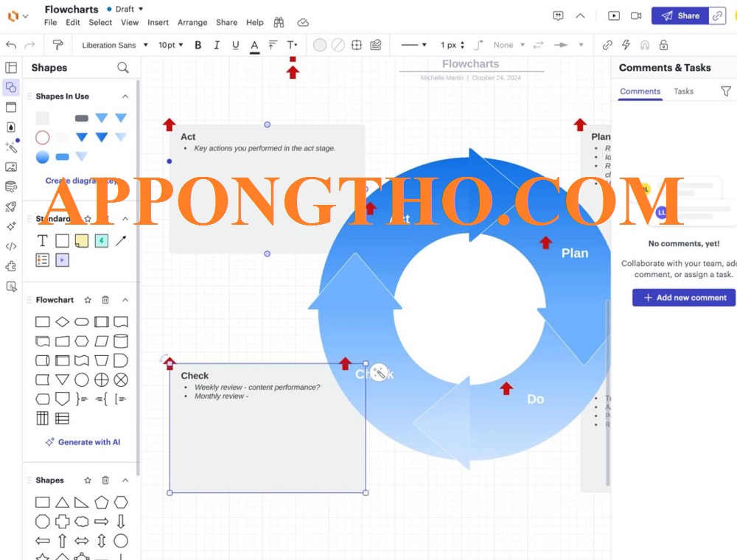Click the Flowcharts document title
The width and height of the screenshot is (737, 560).
[71, 9]
